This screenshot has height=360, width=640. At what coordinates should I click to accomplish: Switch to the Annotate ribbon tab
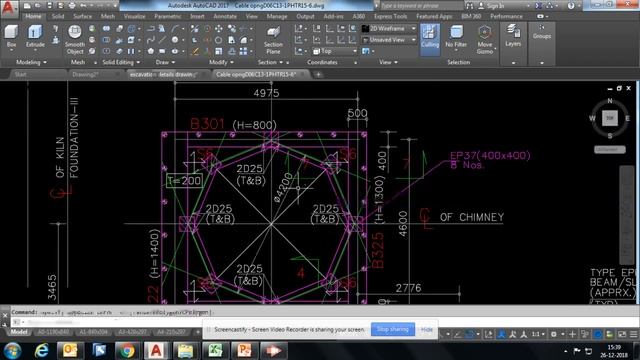pos(225,17)
